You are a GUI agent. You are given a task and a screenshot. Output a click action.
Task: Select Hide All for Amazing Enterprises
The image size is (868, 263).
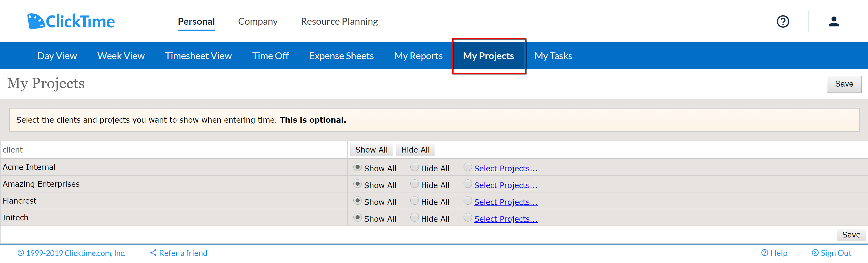[414, 184]
